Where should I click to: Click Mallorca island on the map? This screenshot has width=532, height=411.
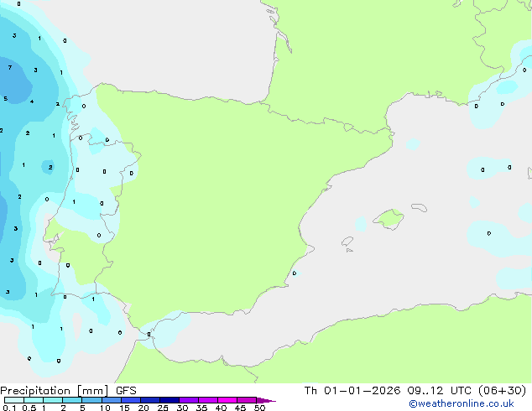coord(389,219)
